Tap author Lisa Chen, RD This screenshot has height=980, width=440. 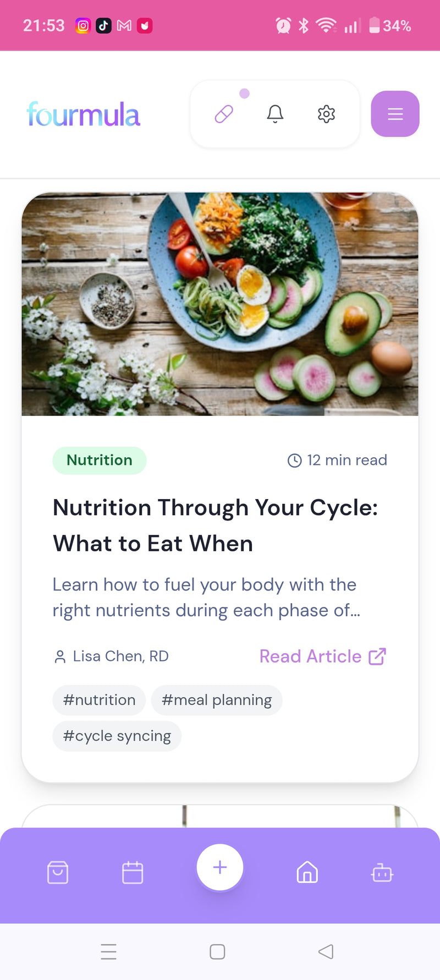112,656
